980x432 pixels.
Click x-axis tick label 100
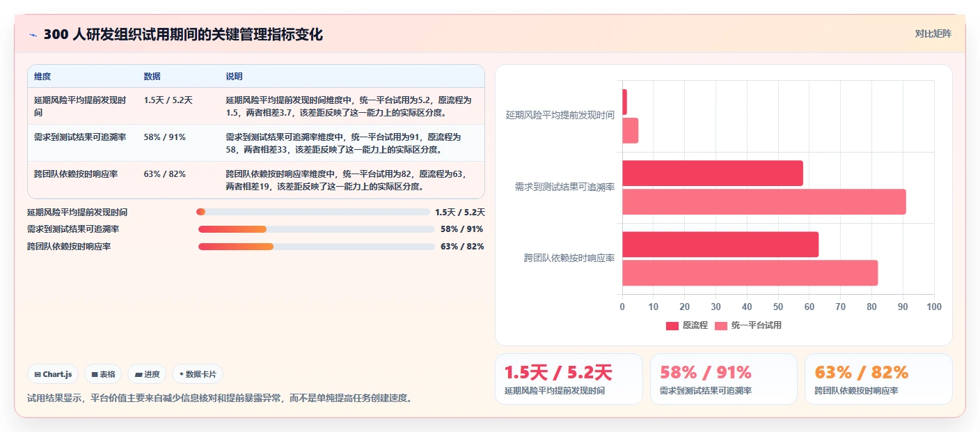pyautogui.click(x=934, y=307)
